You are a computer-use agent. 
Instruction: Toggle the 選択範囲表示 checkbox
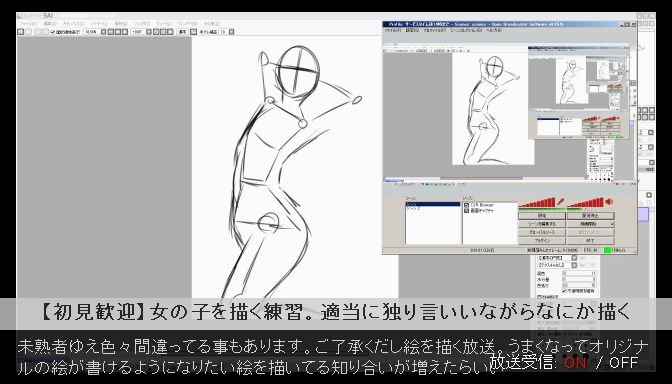(53, 32)
